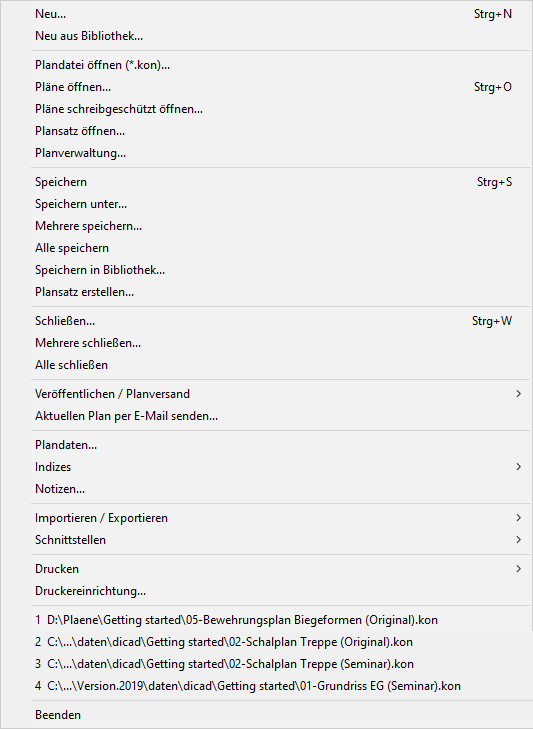The width and height of the screenshot is (533, 729).
Task: Choose Neu aus Bibliothek...
Action: [x=280, y=36]
